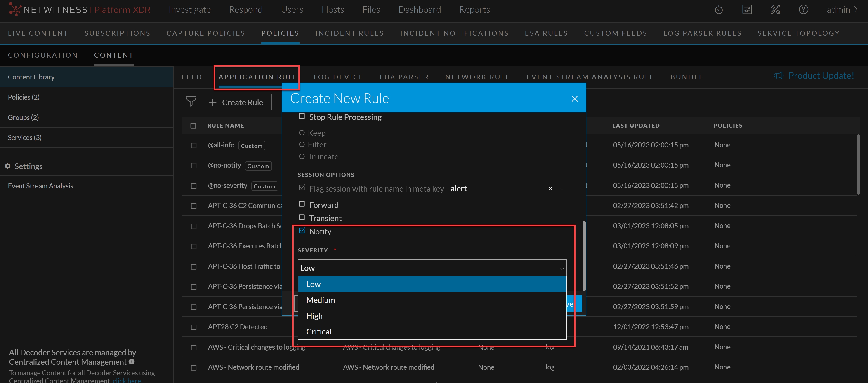Check Stop Rule Processing option
This screenshot has height=383, width=868.
point(302,117)
